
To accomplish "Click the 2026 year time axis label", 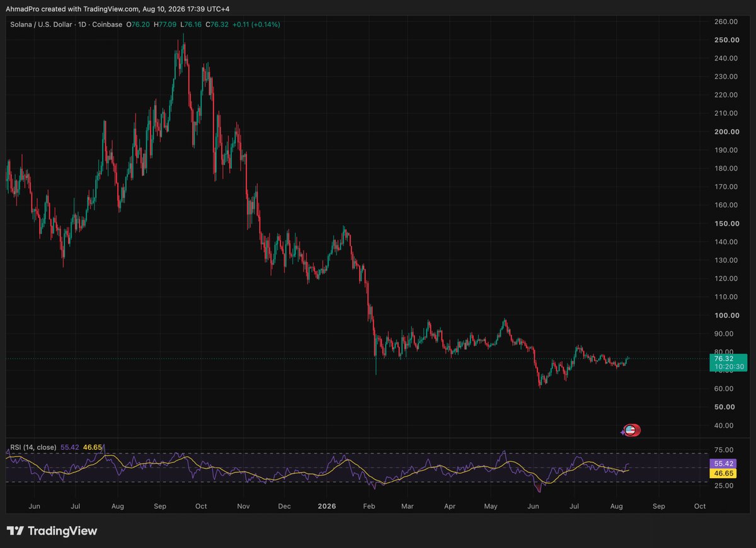I will (x=327, y=506).
